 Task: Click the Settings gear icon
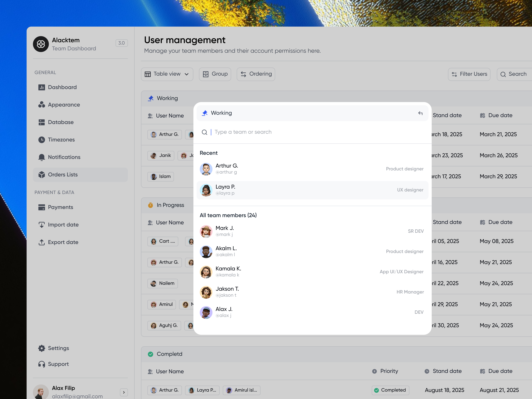click(42, 348)
